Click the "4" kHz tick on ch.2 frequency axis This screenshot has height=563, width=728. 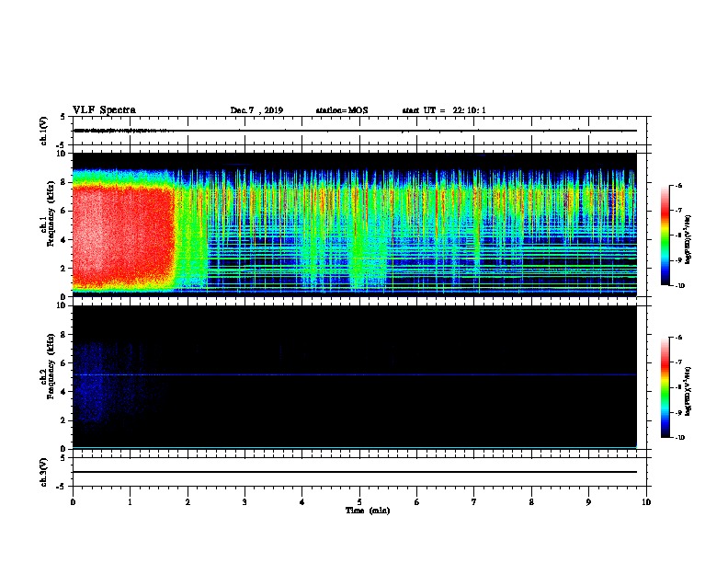(x=63, y=392)
